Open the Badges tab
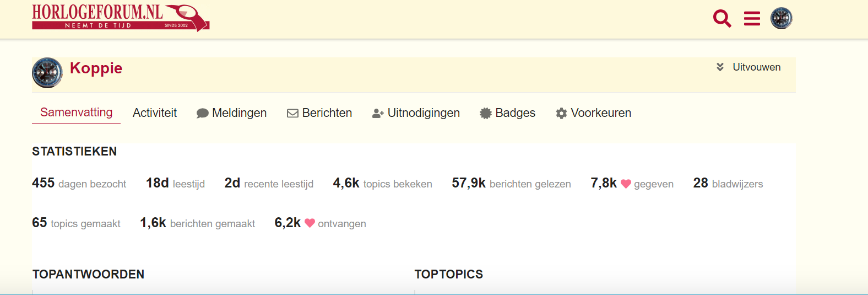Viewport: 868px width, 295px height. pyautogui.click(x=507, y=113)
